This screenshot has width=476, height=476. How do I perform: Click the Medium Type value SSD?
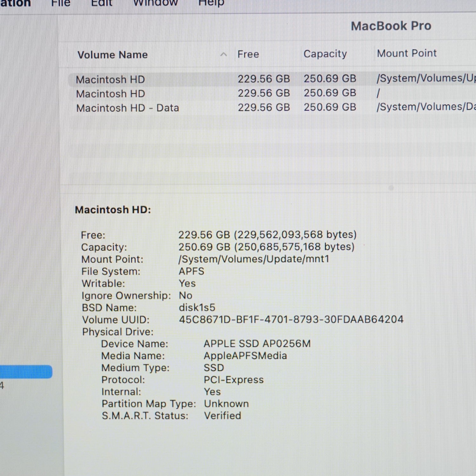click(x=214, y=368)
